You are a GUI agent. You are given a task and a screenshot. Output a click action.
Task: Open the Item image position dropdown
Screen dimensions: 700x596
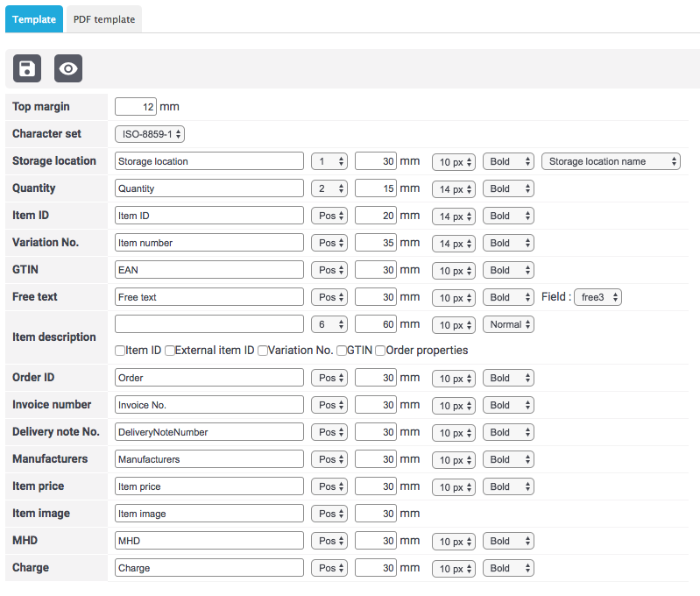[329, 514]
